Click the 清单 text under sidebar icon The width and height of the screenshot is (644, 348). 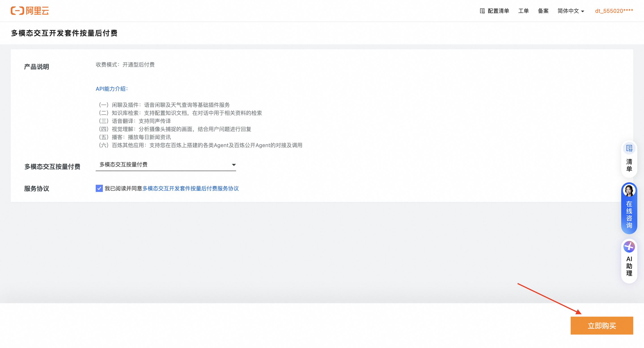click(629, 165)
